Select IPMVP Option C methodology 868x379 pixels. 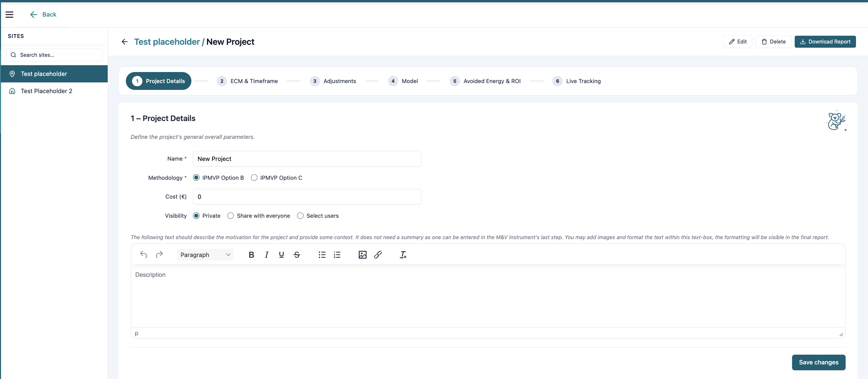254,178
